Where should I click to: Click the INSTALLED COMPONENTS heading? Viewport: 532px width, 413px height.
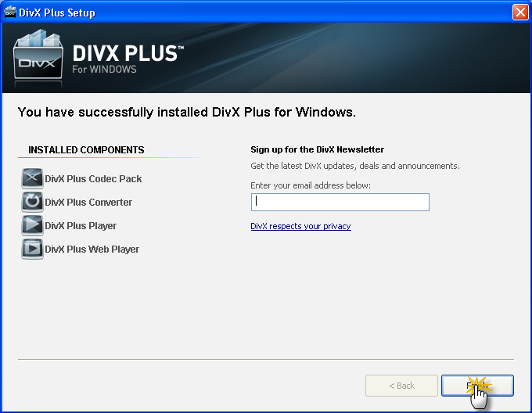[86, 150]
